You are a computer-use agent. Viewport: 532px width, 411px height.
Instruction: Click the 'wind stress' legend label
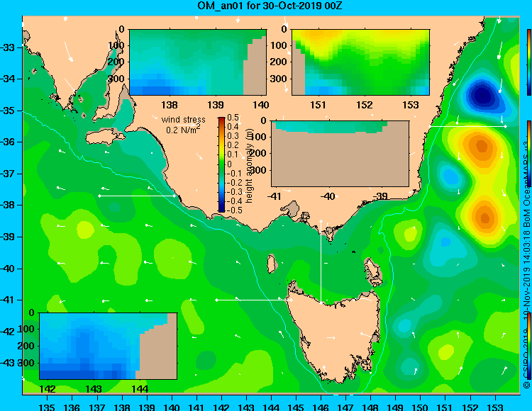(183, 120)
